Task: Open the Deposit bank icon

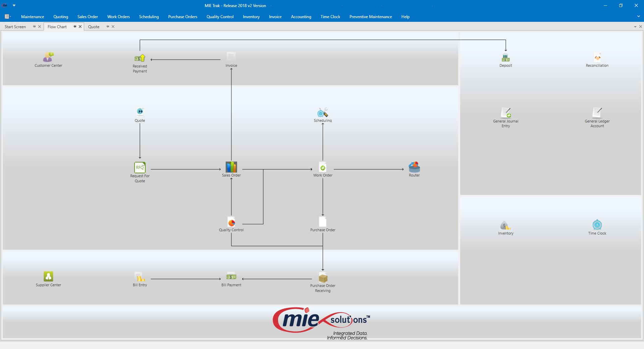Action: (x=505, y=57)
